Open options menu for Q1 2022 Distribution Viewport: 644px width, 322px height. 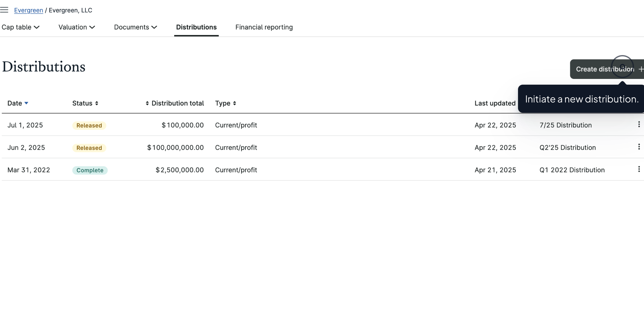(x=639, y=169)
